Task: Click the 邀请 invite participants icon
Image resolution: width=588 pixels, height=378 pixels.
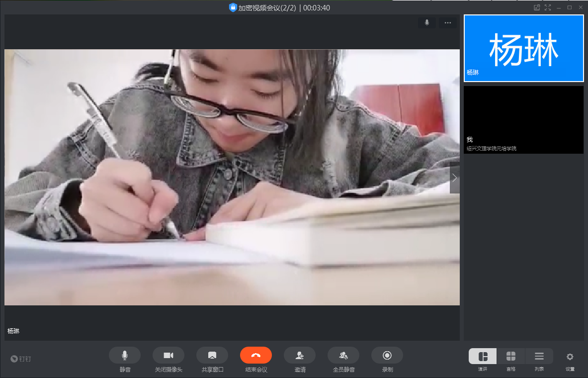Action: point(300,355)
